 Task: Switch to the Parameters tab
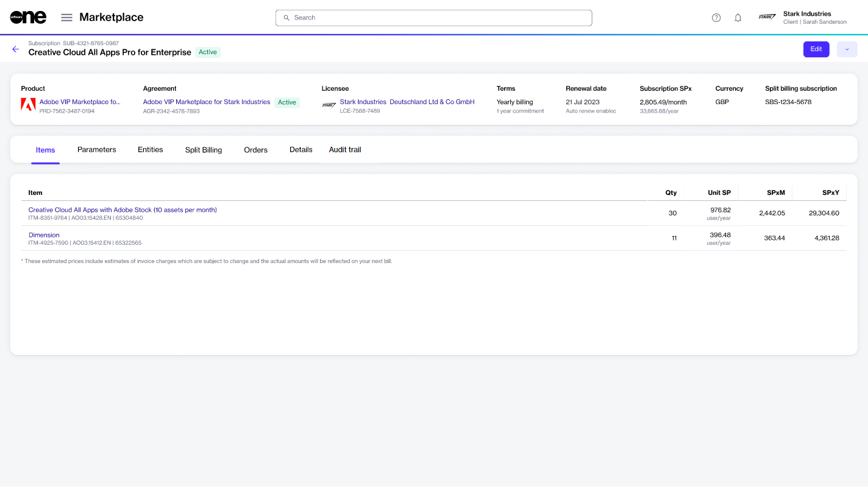96,150
